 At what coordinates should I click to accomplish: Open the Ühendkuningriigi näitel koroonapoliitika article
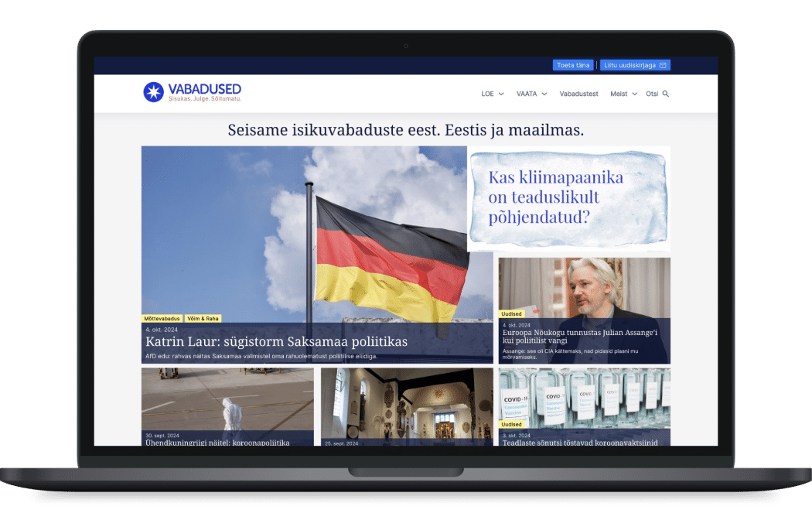tap(217, 443)
